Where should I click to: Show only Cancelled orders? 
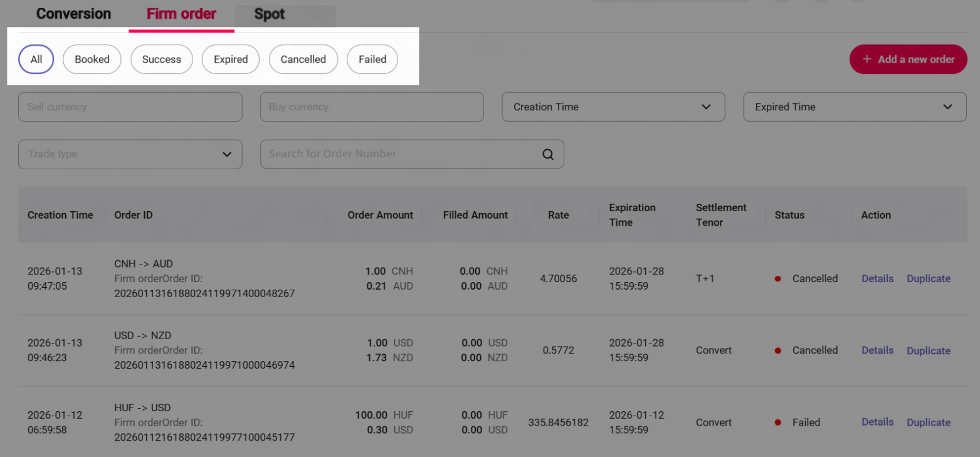point(303,60)
